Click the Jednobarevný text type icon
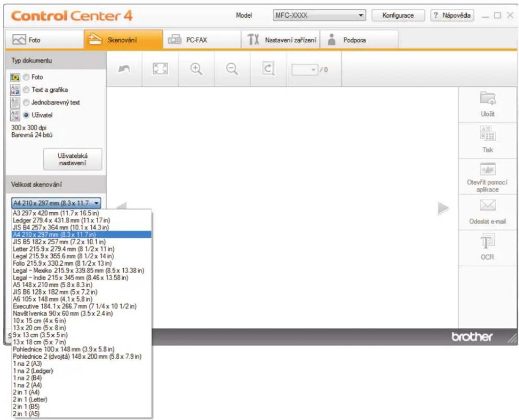The height and width of the screenshot is (420, 519). tap(15, 102)
